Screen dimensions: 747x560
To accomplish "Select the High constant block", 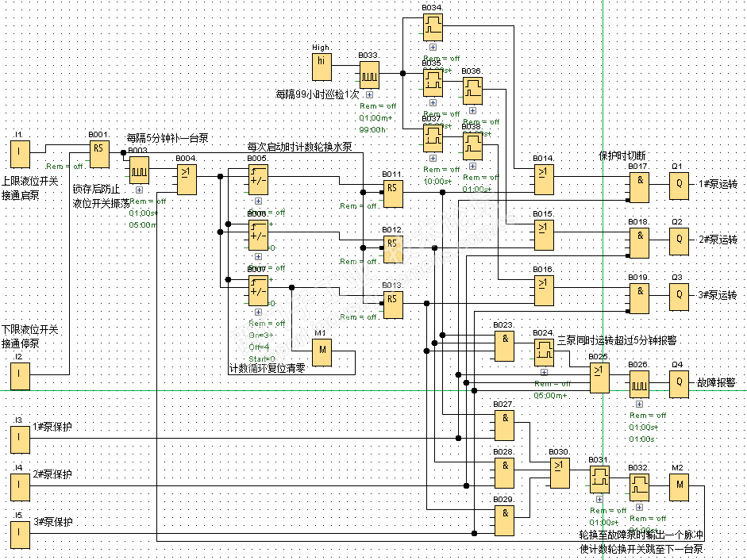I will click(x=322, y=67).
